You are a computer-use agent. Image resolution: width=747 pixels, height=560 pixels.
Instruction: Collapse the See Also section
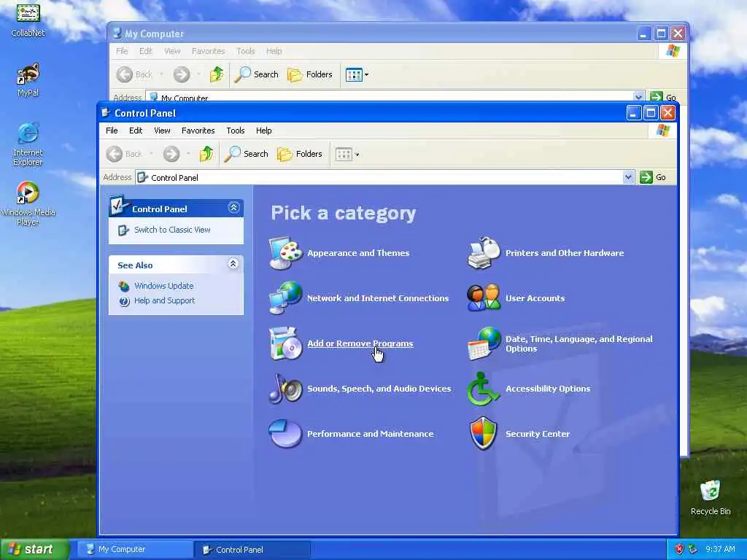tap(233, 264)
